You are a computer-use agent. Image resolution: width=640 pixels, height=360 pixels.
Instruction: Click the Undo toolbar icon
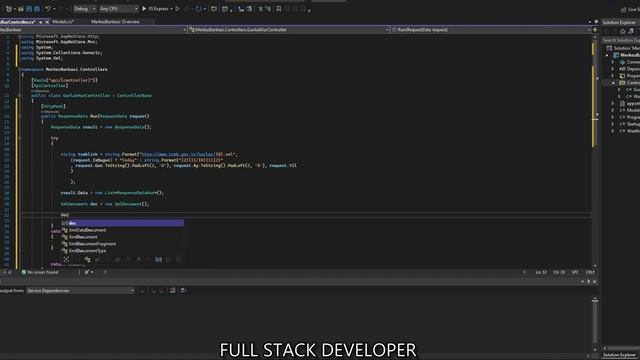tap(47, 9)
